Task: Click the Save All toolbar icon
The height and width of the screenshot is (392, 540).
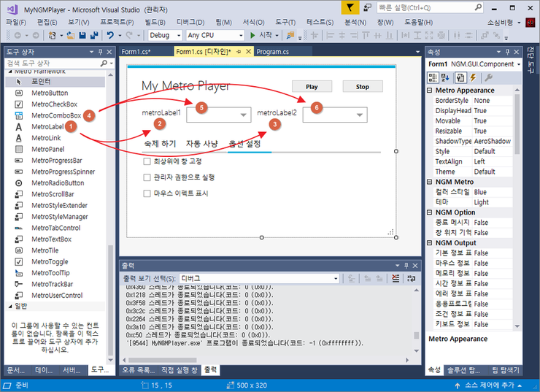Action: 94,35
